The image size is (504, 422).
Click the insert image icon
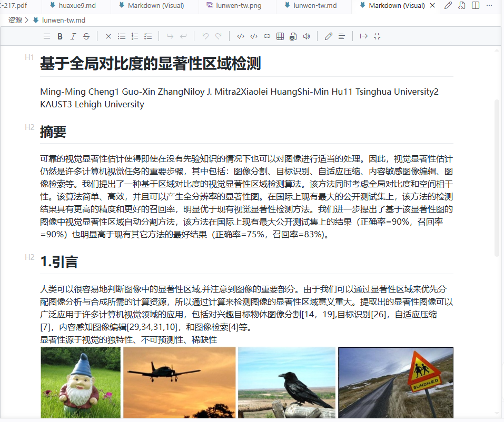pos(293,36)
